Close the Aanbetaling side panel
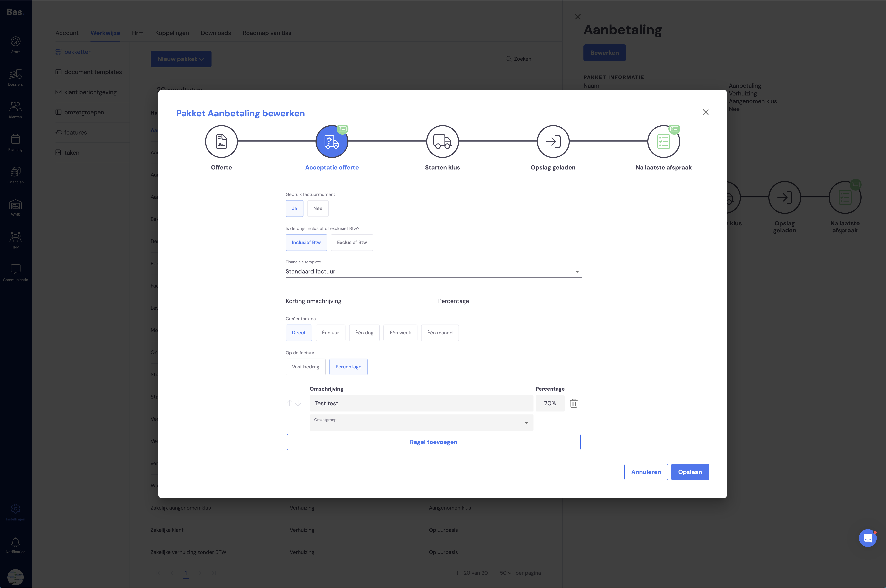 578,16
